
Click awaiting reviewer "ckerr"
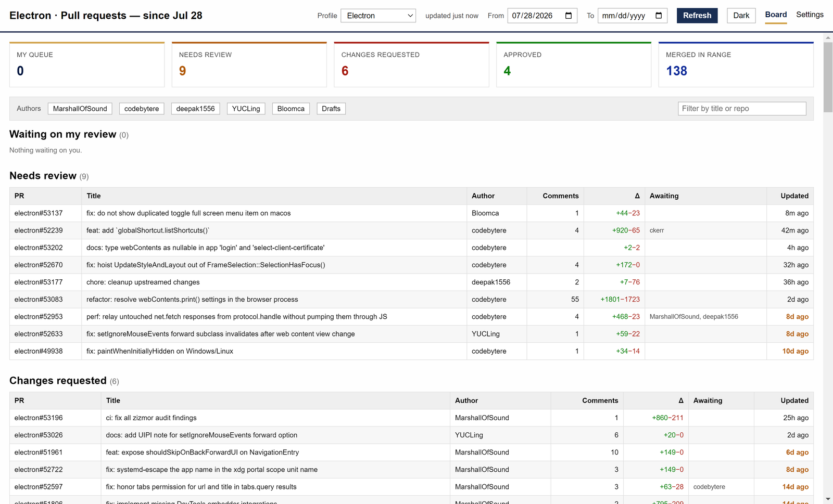click(x=657, y=230)
